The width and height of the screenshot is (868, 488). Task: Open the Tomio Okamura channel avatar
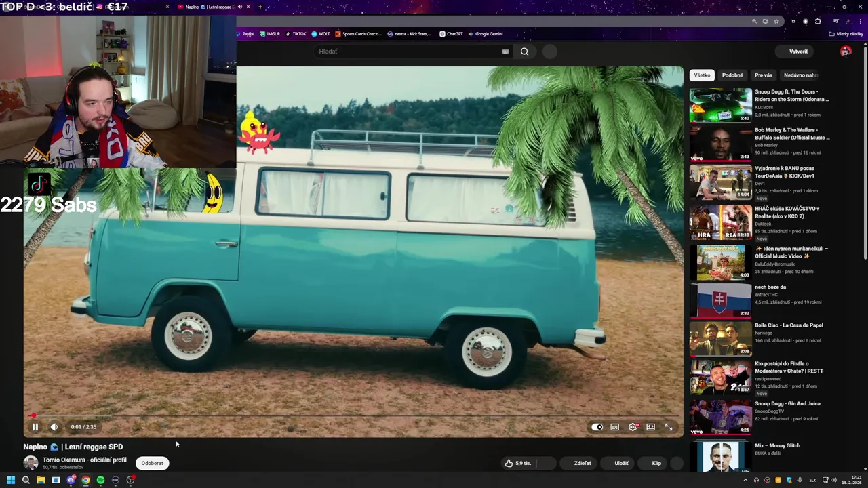(31, 463)
